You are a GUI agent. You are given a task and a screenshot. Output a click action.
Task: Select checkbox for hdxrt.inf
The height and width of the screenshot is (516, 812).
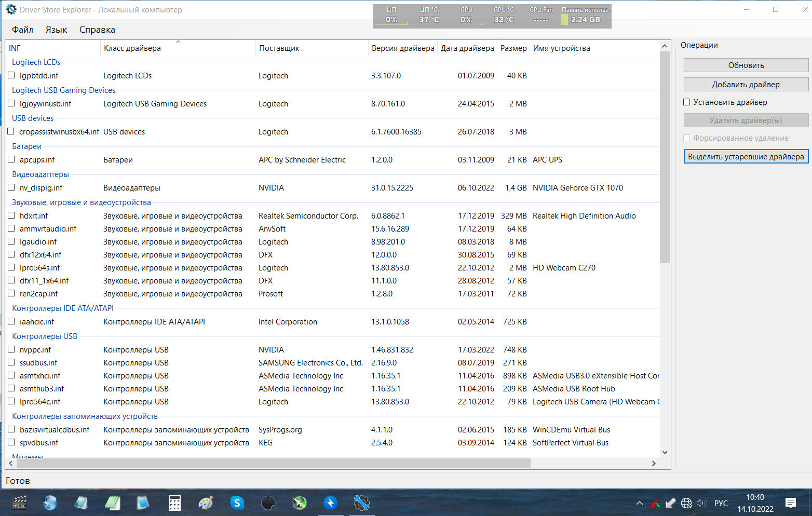[11, 215]
